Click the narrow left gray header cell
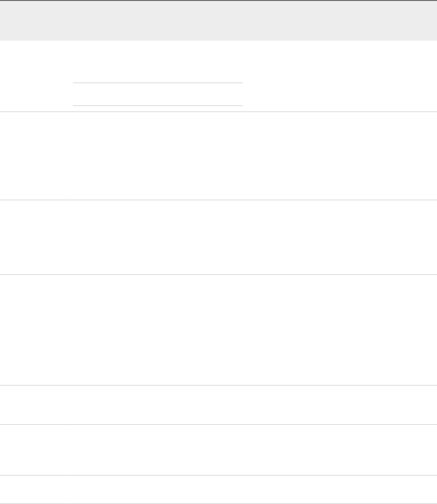The height and width of the screenshot is (504, 437). [x=34, y=21]
